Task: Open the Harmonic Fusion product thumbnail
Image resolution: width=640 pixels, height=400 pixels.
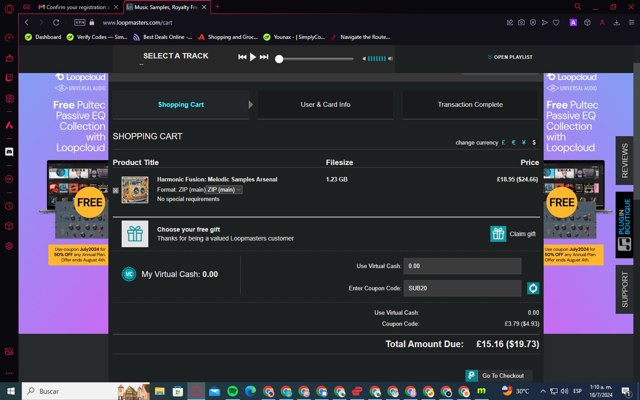Action: [135, 190]
